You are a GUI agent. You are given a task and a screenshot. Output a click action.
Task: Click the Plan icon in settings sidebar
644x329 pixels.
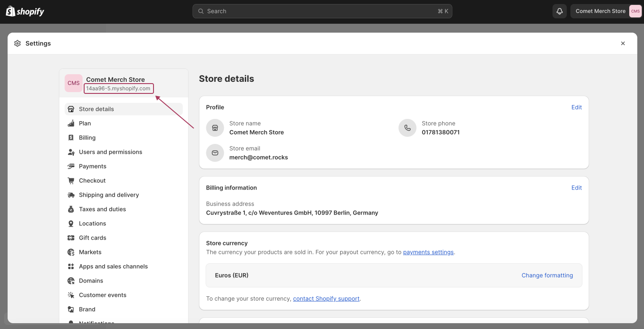coord(71,123)
